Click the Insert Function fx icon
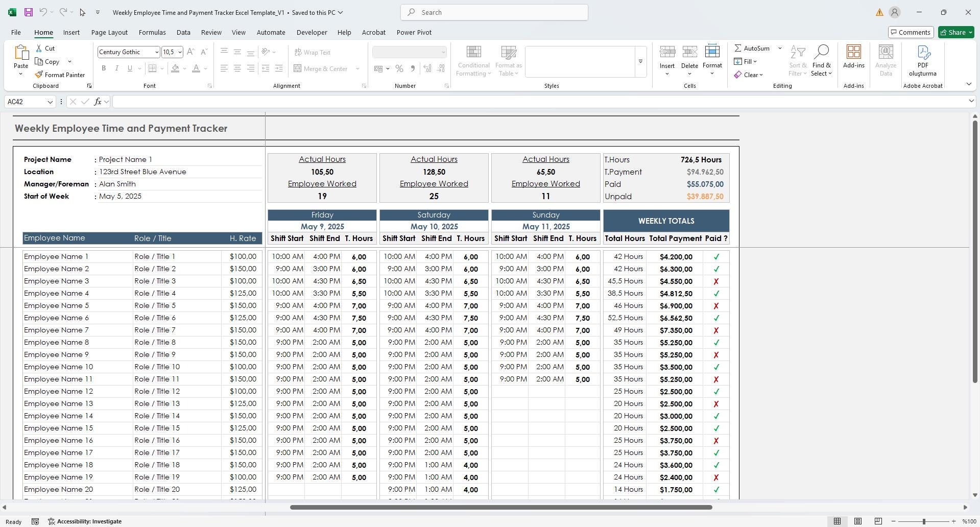This screenshot has height=527, width=980. [x=98, y=102]
